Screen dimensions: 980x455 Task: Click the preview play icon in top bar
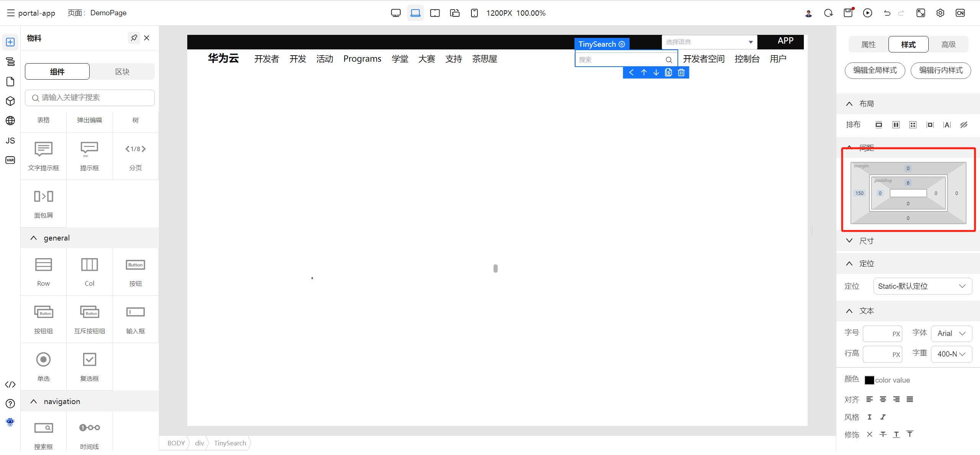click(x=867, y=13)
